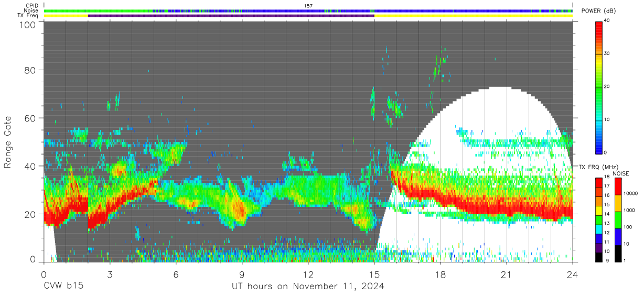Image resolution: width=644 pixels, height=297 pixels.
Task: Click the orange segment of the NOISE color bar
Action: tap(618, 203)
